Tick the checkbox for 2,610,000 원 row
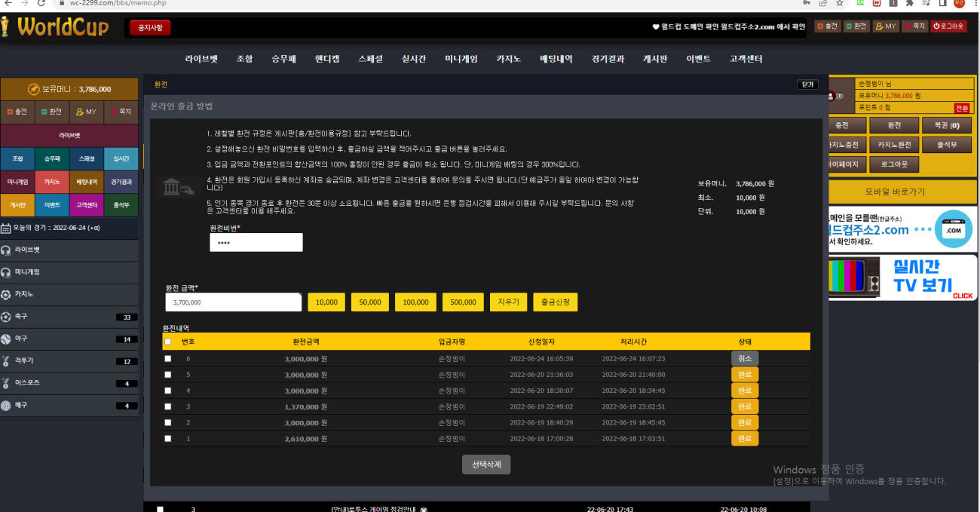Screen dimensions: 980x512 coord(168,438)
